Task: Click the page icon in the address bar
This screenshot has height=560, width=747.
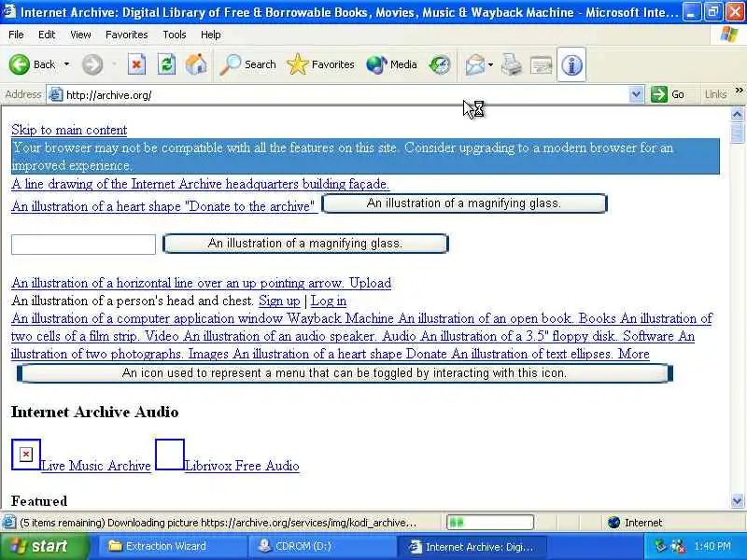Action: (x=56, y=95)
